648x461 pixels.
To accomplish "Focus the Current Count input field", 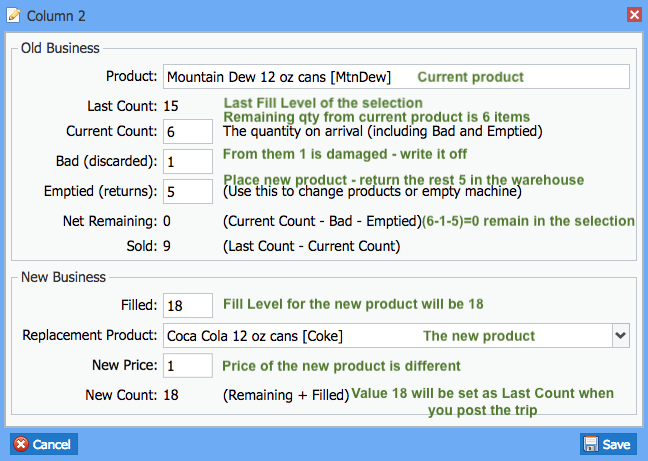I will point(188,131).
